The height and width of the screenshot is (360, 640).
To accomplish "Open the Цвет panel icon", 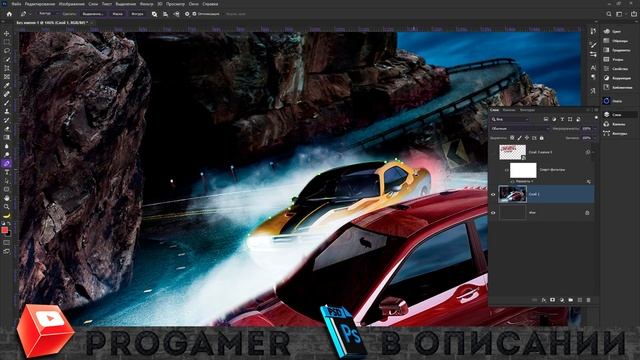I will click(x=607, y=31).
